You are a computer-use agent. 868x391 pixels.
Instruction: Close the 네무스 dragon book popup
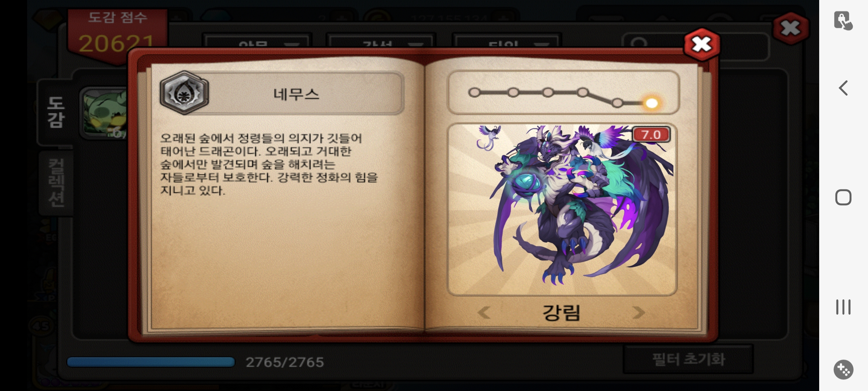(702, 45)
